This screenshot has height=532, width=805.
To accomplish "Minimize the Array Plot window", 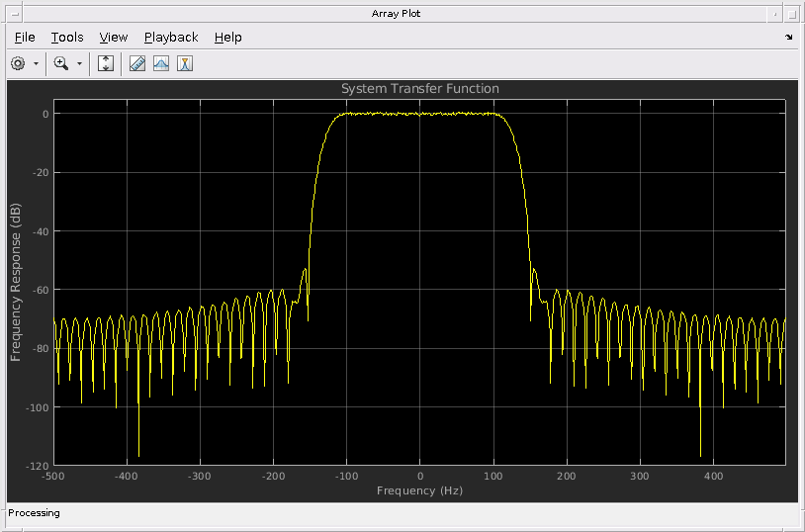I will (x=774, y=14).
